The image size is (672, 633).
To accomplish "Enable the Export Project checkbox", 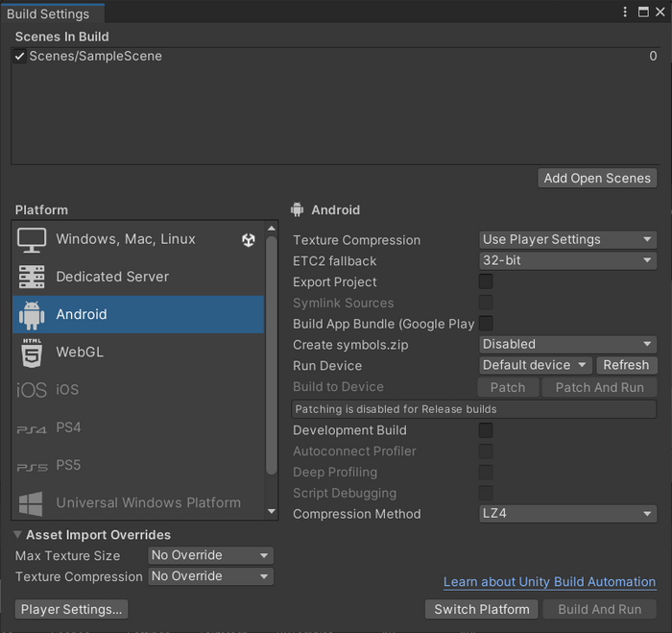I will point(486,281).
